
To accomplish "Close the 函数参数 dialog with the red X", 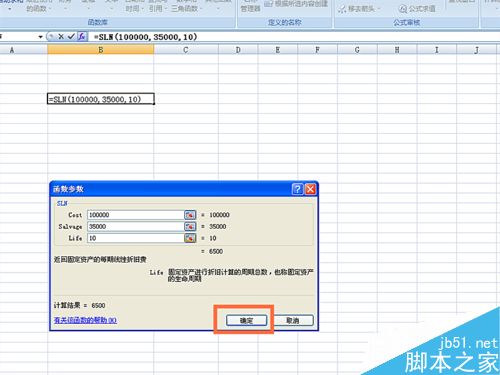I will coord(310,189).
